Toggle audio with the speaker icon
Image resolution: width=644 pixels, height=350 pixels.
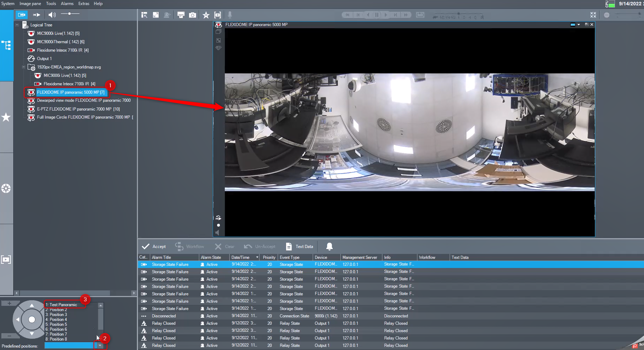[52, 15]
